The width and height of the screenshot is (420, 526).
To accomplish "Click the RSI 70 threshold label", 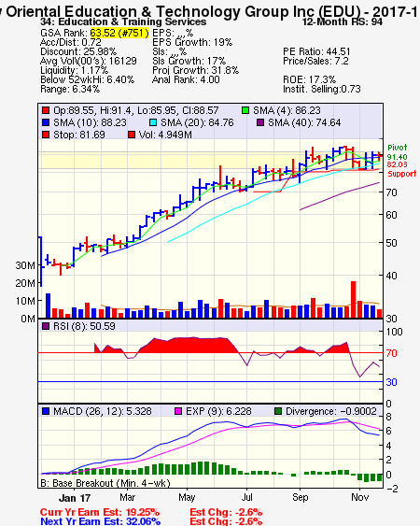I will tap(391, 353).
